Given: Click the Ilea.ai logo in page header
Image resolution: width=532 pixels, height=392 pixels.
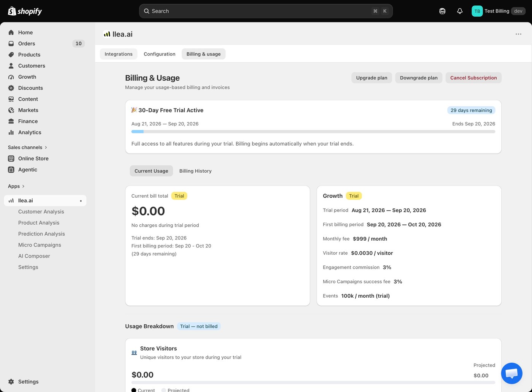Looking at the screenshot, I should coord(107,34).
